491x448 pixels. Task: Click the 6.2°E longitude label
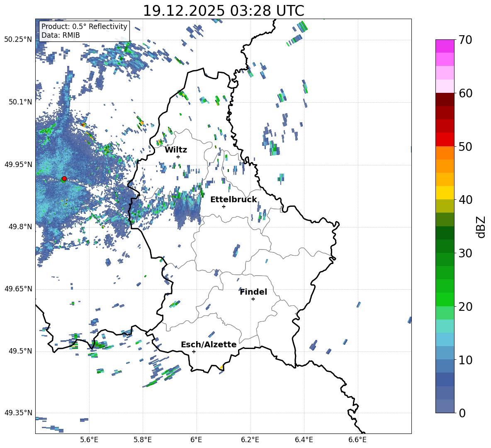point(250,440)
